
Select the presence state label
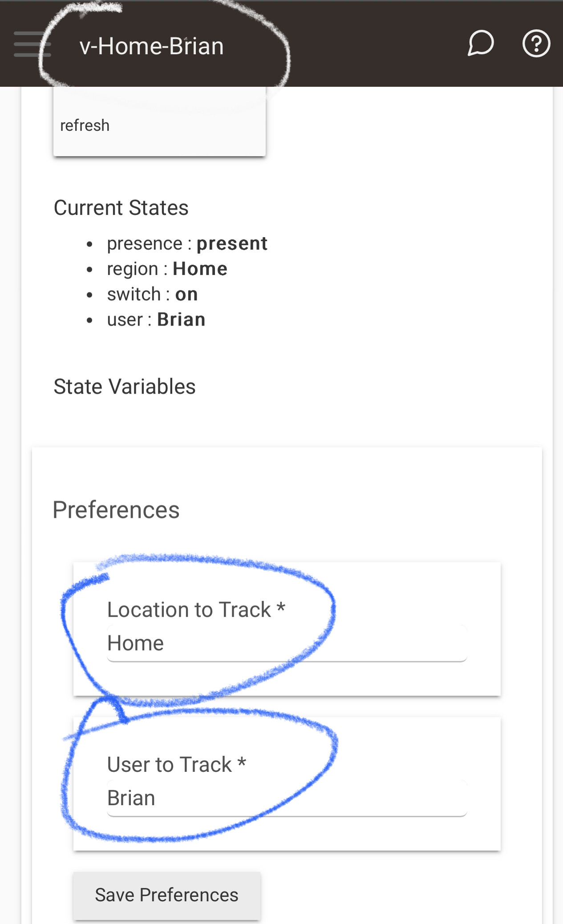coord(145,244)
